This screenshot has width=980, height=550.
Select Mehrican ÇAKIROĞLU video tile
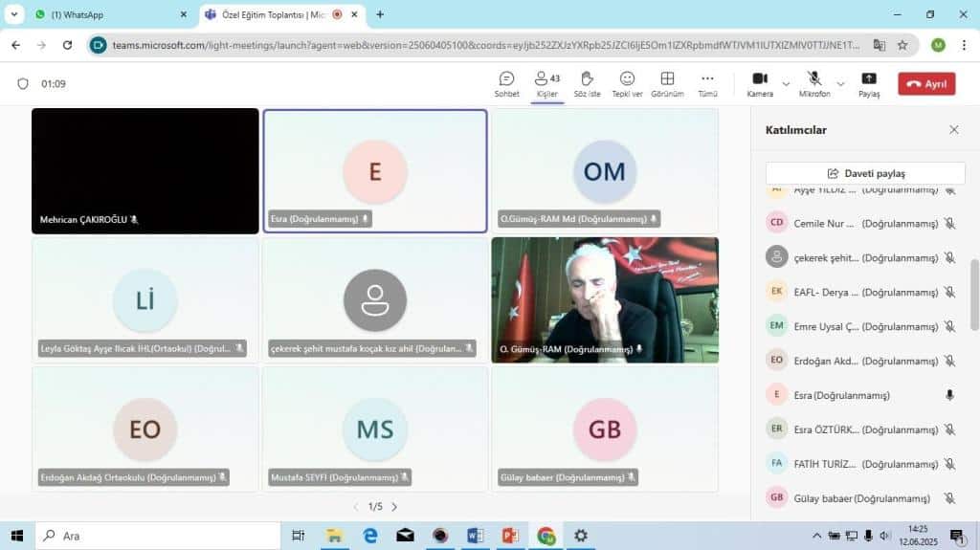point(145,170)
